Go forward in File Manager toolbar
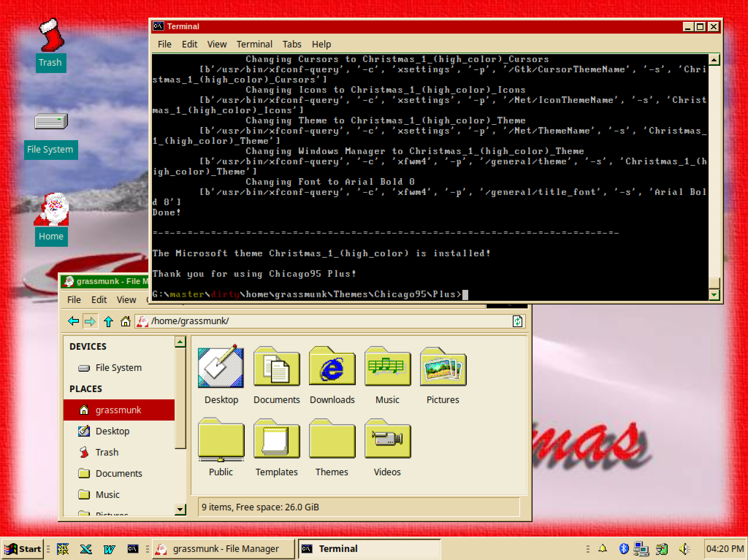748x560 pixels. tap(90, 321)
